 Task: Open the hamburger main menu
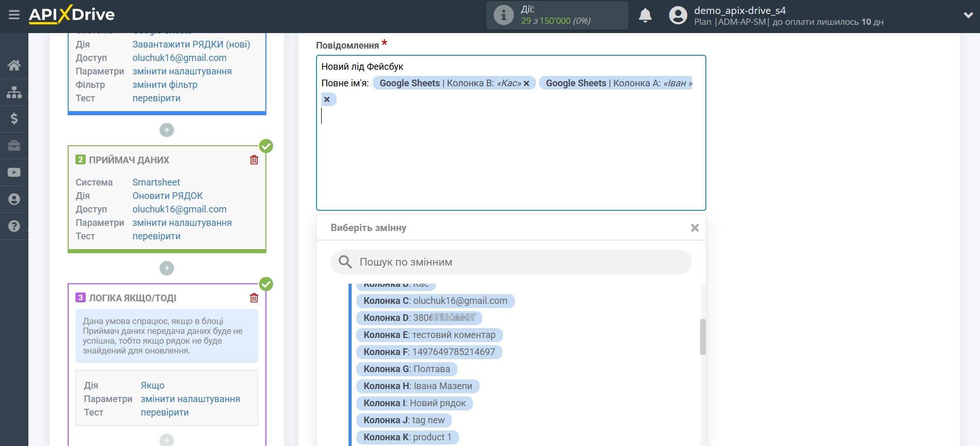click(14, 14)
